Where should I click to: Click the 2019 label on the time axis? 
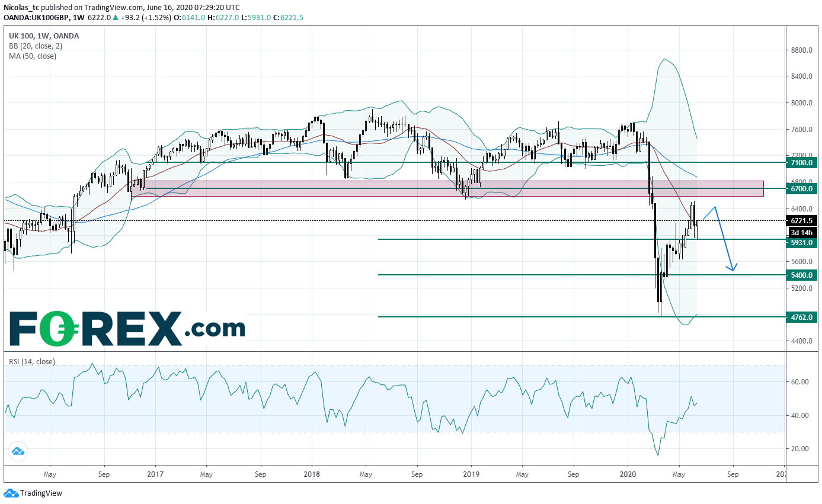tap(471, 474)
